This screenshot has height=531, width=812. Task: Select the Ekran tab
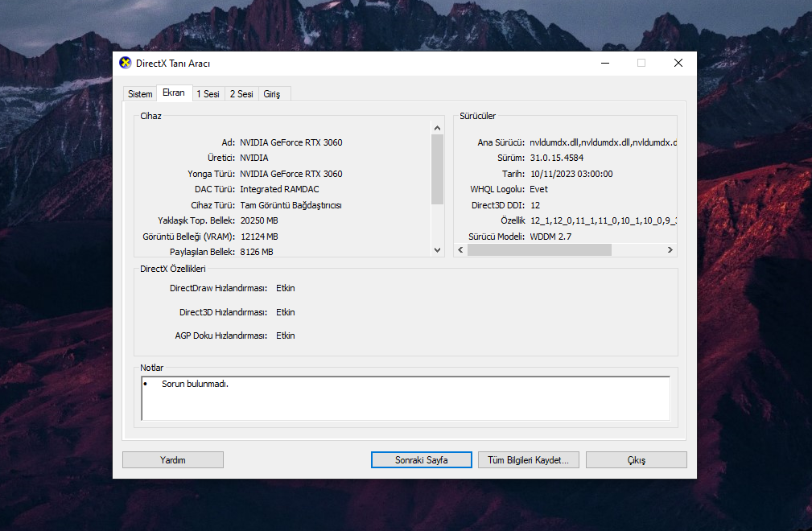point(174,93)
